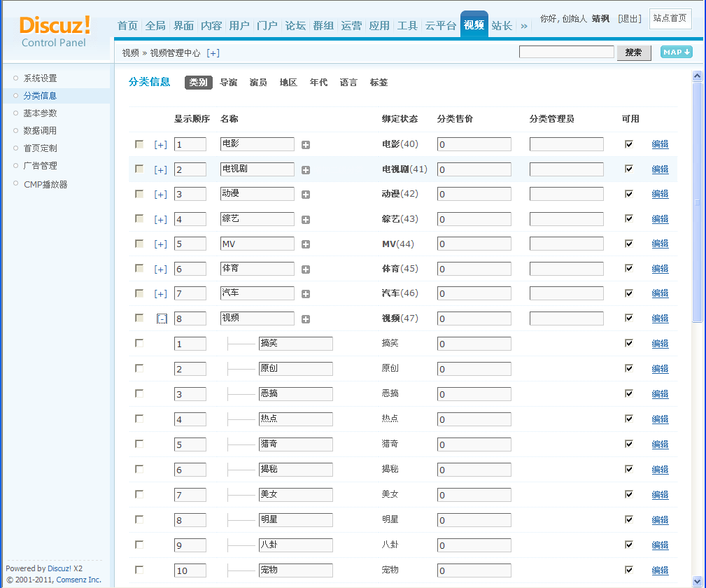Click 编辑 link for 电影 row
Screen dimensions: 706x588
click(x=660, y=144)
